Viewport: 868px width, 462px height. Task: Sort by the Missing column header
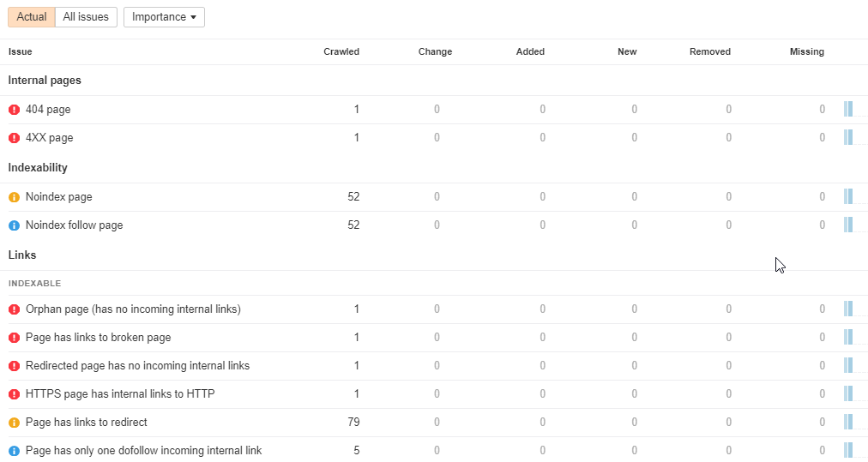806,51
